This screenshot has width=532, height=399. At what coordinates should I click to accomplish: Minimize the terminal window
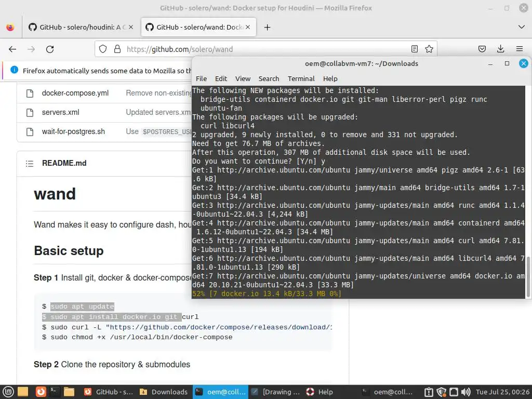coord(490,63)
